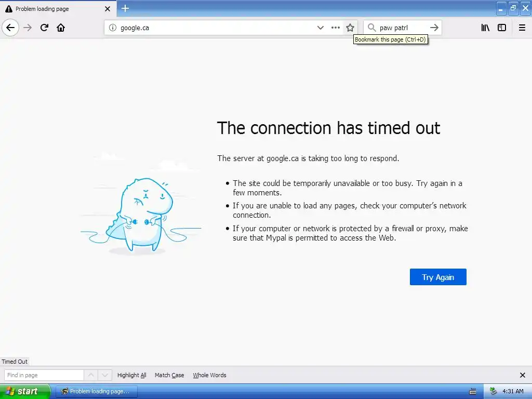Go back one page

[x=10, y=28]
